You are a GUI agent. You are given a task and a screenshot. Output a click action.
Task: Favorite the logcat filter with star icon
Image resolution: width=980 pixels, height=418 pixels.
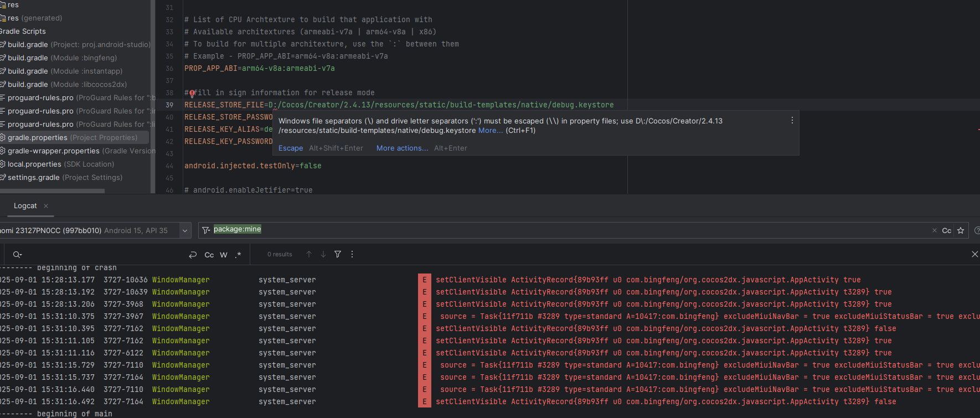[x=961, y=230]
